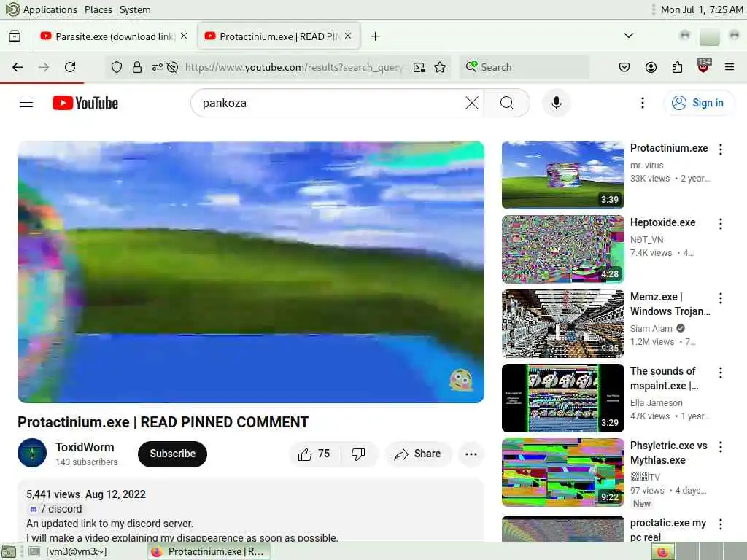This screenshot has width=747, height=560.
Task: Open YouTube settings three-dot menu
Action: pos(643,103)
